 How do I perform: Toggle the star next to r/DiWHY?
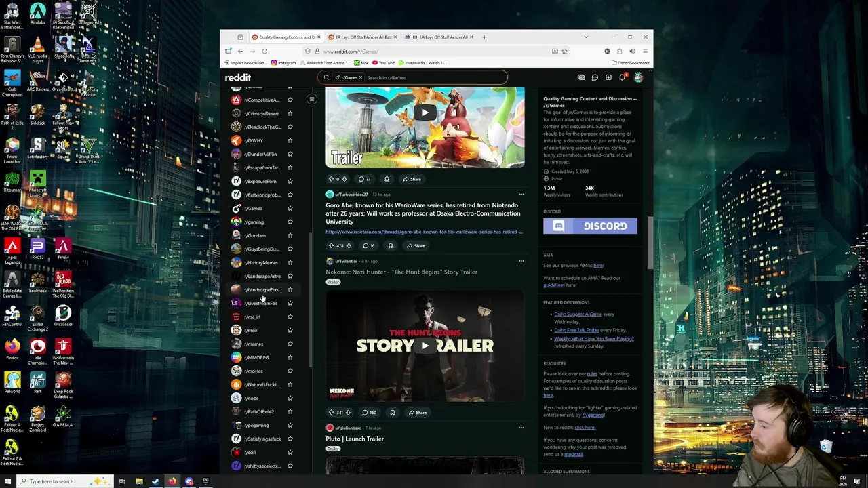point(290,140)
